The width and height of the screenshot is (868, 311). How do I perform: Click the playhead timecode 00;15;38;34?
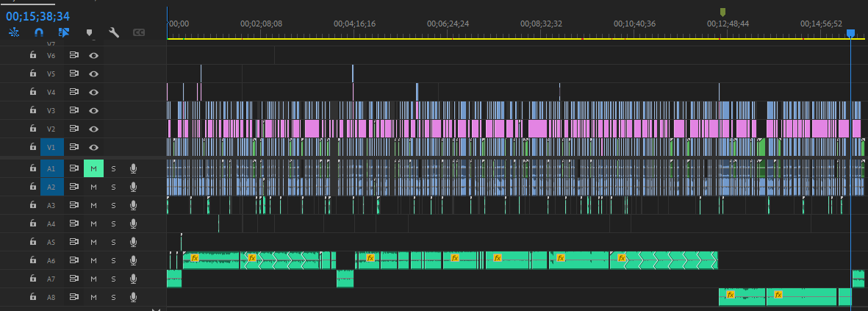coord(38,17)
